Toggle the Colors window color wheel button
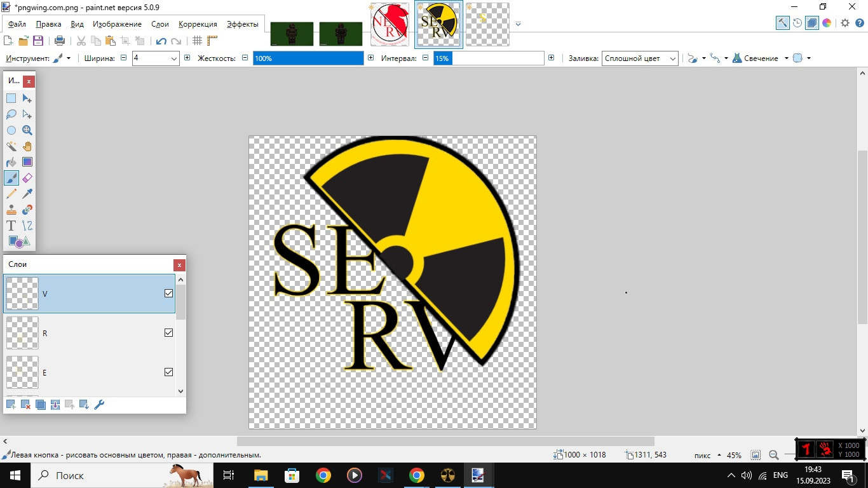This screenshot has width=868, height=488. [x=827, y=23]
